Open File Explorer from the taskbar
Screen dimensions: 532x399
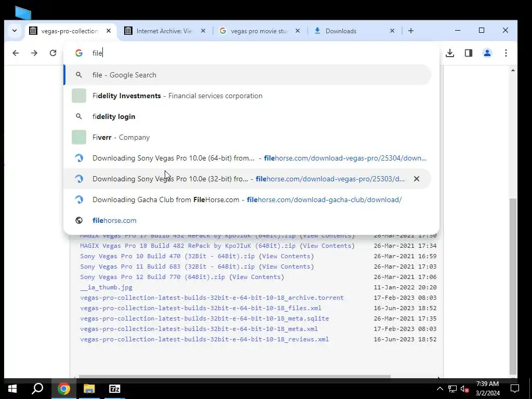point(89,389)
